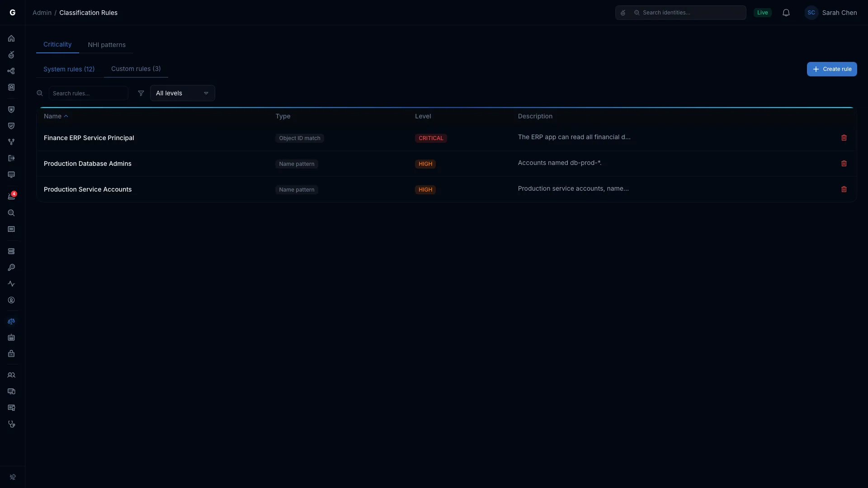Open the notifications bell in top bar

[786, 13]
